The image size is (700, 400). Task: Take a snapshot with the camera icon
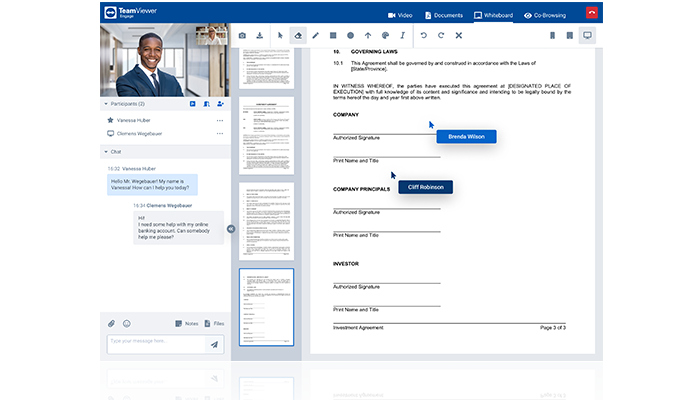[x=242, y=35]
